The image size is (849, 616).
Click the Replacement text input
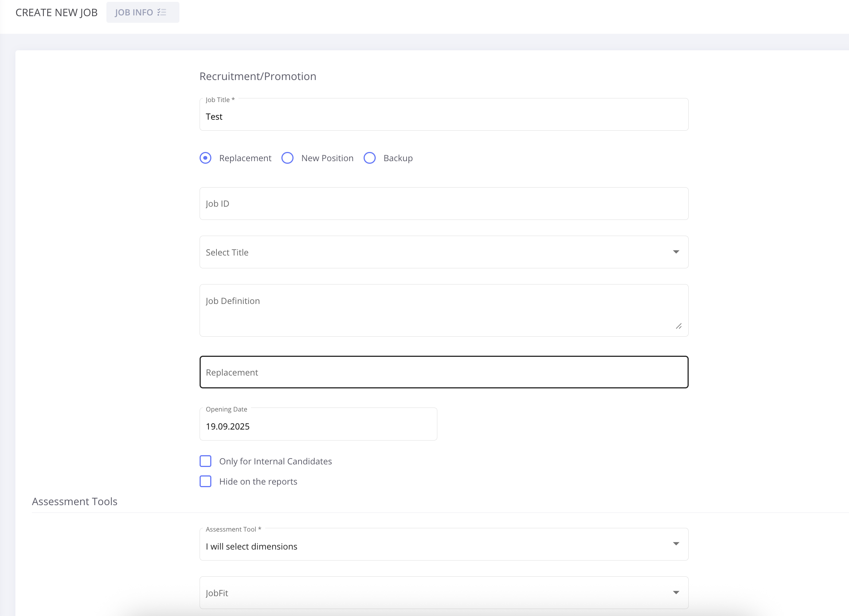444,372
